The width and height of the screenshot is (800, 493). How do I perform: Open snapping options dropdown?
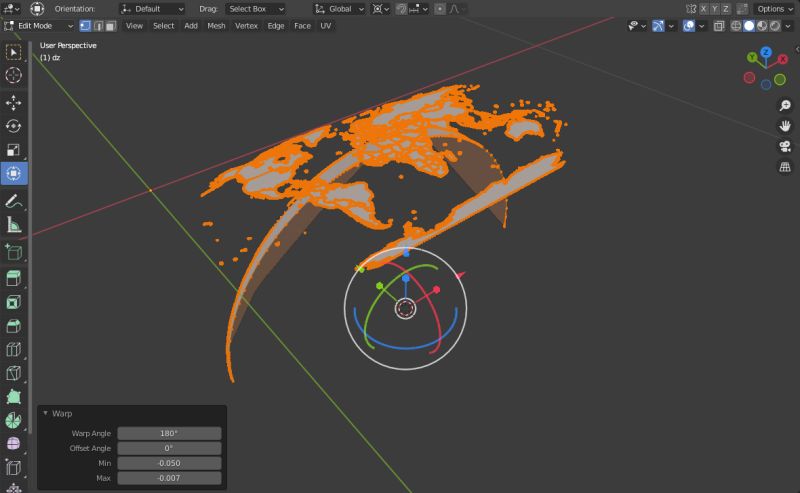[418, 9]
